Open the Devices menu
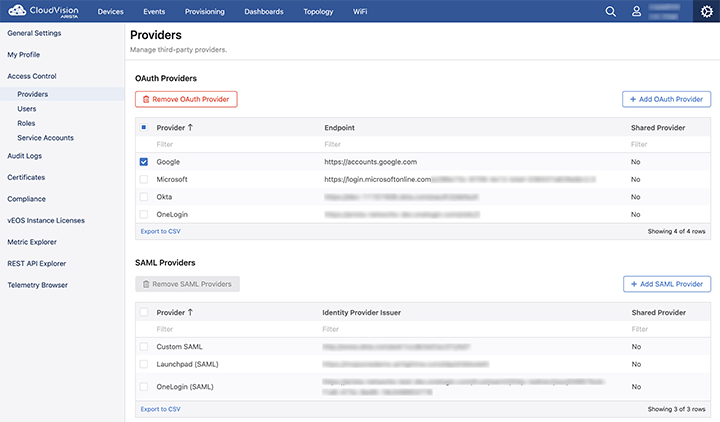The width and height of the screenshot is (720, 422). coord(111,11)
